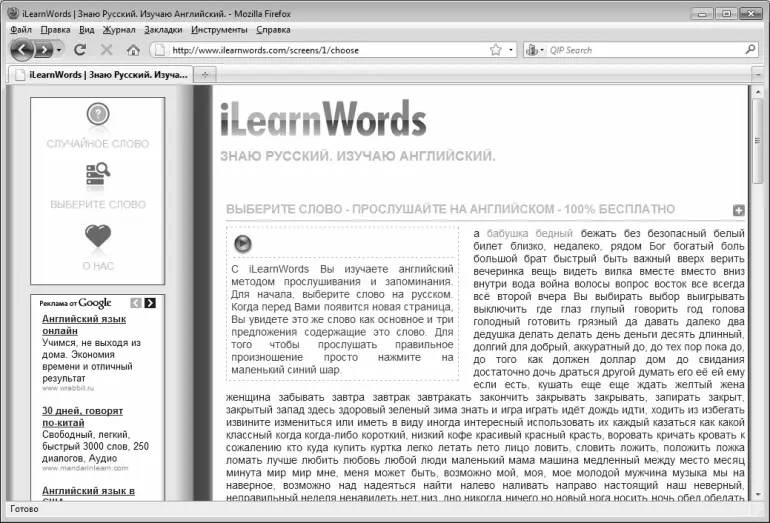Open the address bar history dropdown arrow
770x523 pixels.
[x=511, y=50]
